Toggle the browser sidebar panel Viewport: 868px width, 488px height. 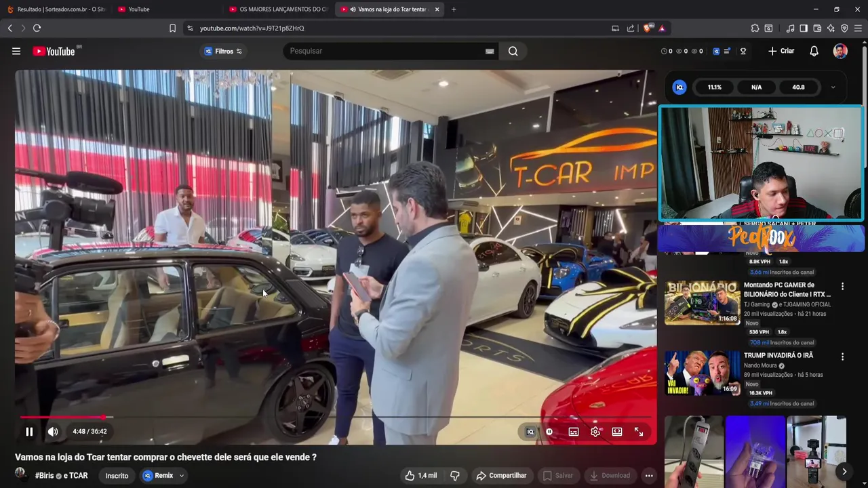pos(804,28)
